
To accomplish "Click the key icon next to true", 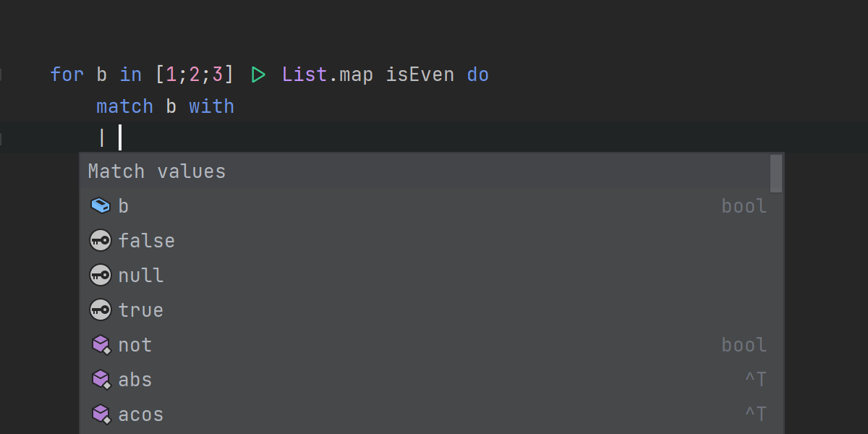I will [100, 310].
